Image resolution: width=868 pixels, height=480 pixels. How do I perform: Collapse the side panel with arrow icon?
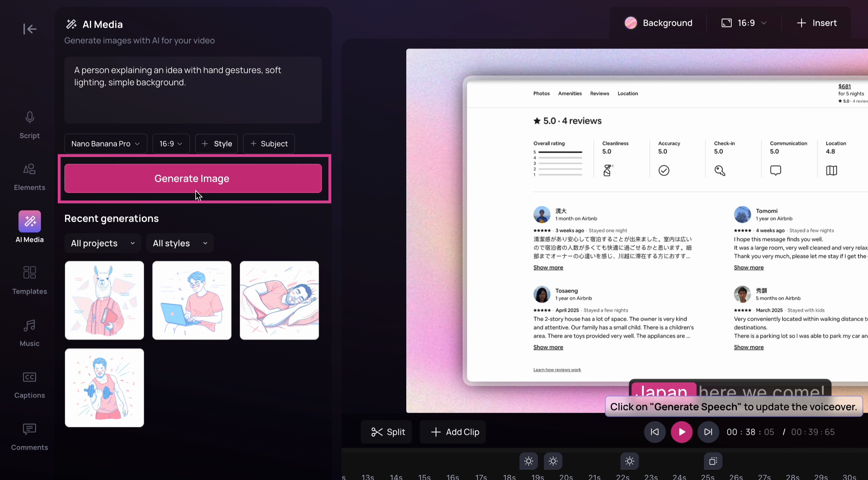point(30,29)
